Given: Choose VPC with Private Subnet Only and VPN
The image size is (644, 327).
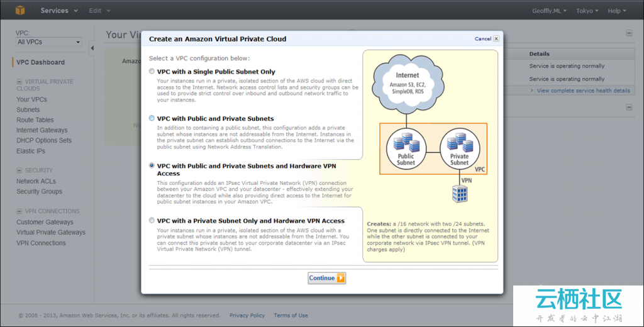Looking at the screenshot, I should click(x=152, y=221).
